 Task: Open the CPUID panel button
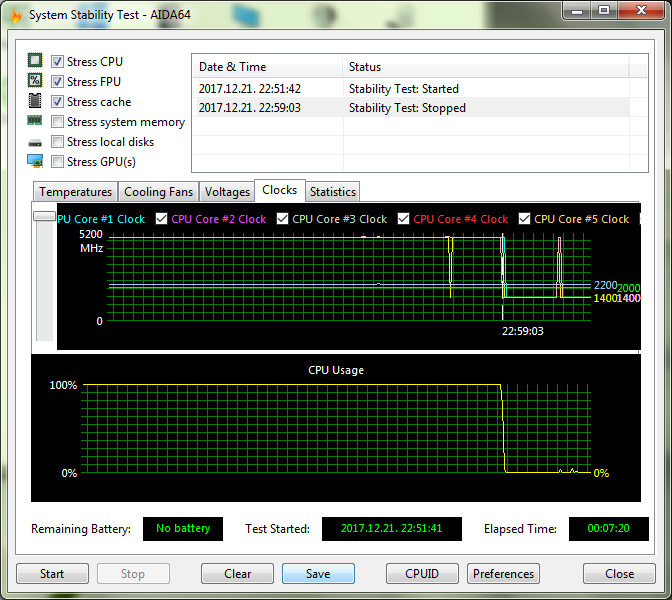(x=422, y=573)
